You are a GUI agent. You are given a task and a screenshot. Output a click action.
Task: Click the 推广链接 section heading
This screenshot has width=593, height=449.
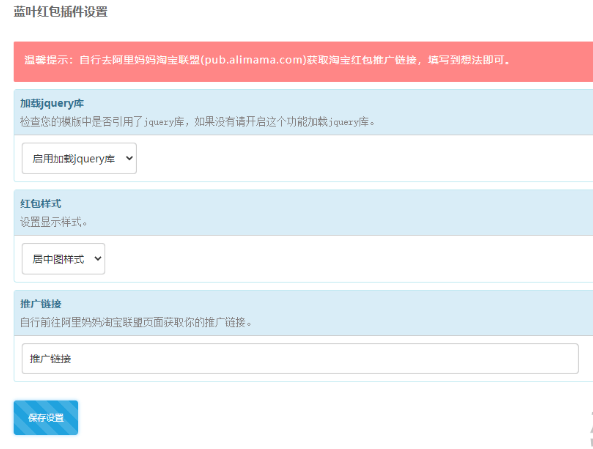tap(40, 304)
